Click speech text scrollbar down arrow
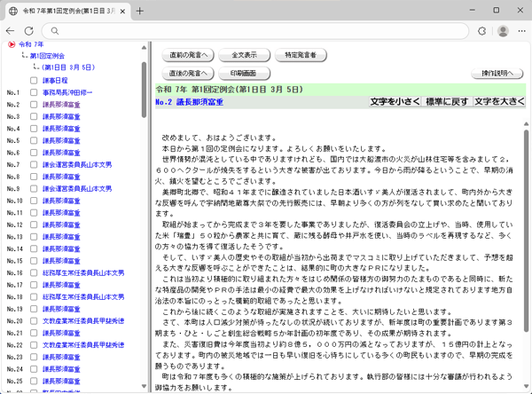Viewport: 532px width, 394px height. click(526, 386)
